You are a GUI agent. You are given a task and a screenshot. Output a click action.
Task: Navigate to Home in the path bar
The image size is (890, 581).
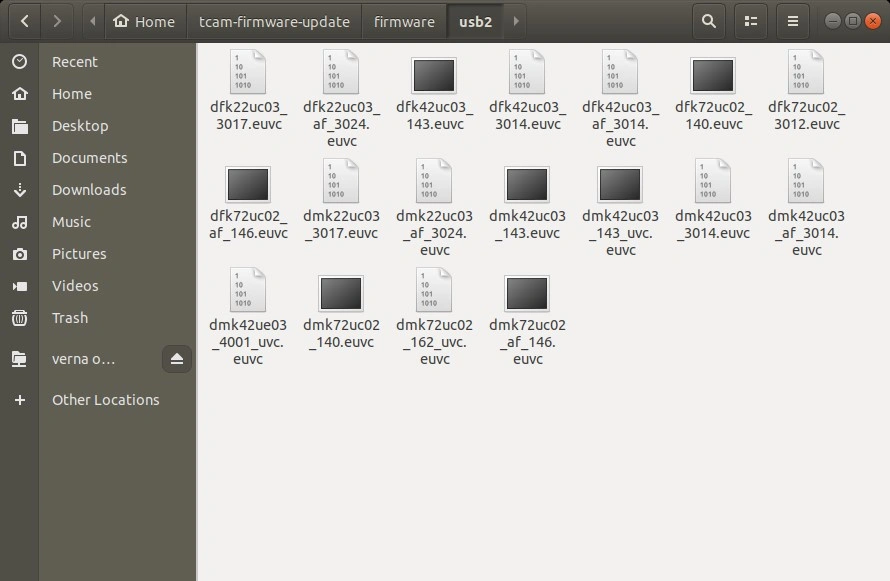145,21
